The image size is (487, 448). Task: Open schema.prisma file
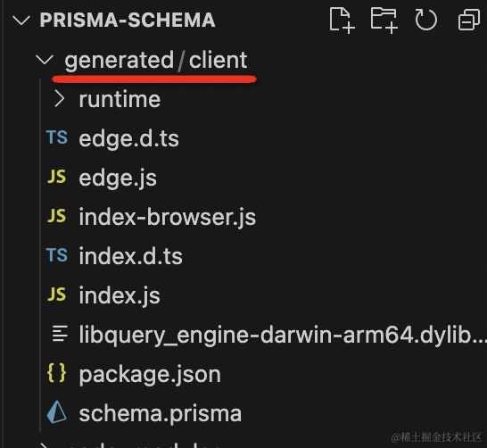coord(160,413)
